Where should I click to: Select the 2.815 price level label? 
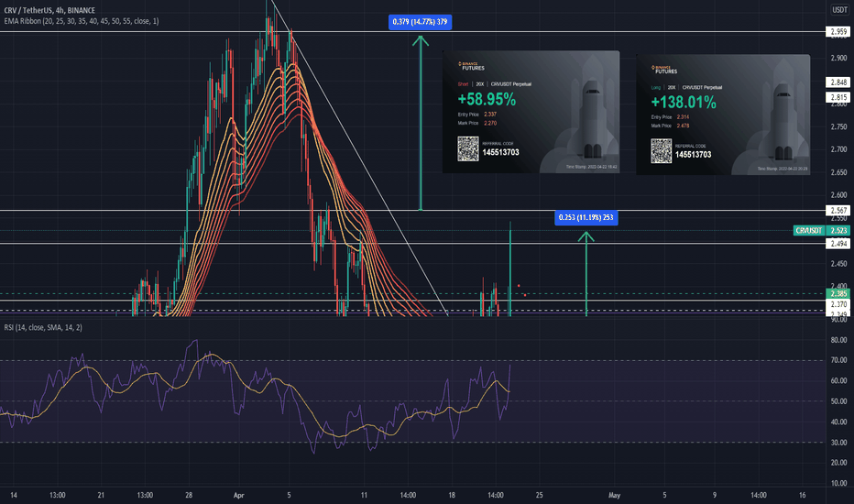click(x=838, y=97)
